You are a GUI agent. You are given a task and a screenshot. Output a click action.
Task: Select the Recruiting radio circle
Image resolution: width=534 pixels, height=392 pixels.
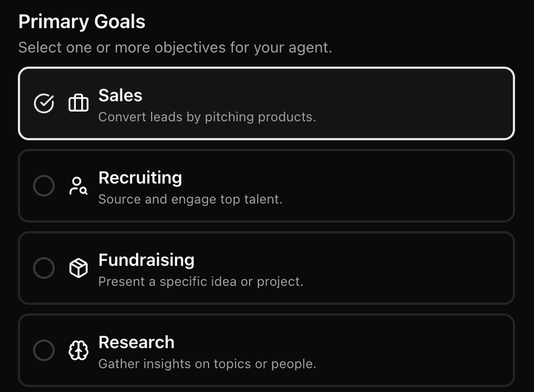pos(44,186)
